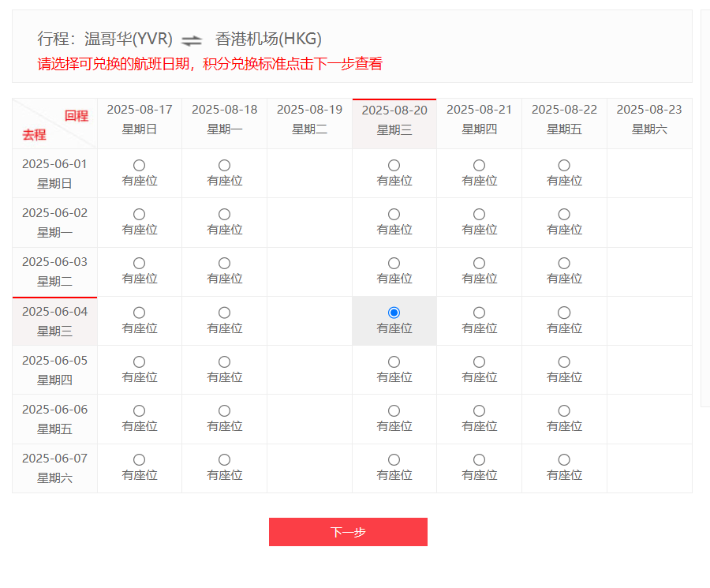Select outbound 06-06 with return 08-20
The image size is (710, 588).
coord(394,411)
